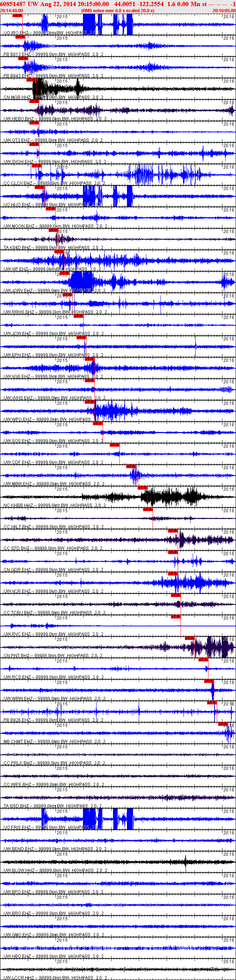The image size is (236, 980).
Task: Select the UW JCW EHZ station label
Action: (54, 334)
